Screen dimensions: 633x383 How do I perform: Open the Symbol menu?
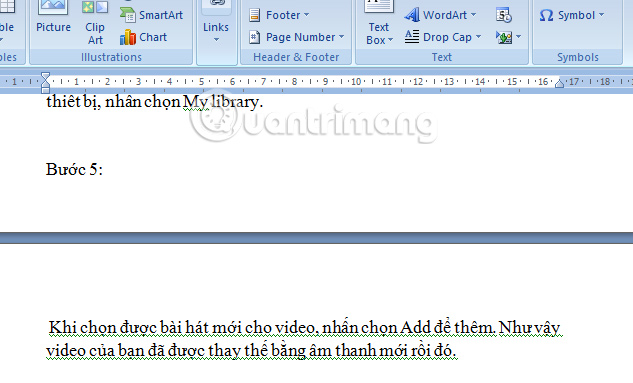[x=572, y=15]
